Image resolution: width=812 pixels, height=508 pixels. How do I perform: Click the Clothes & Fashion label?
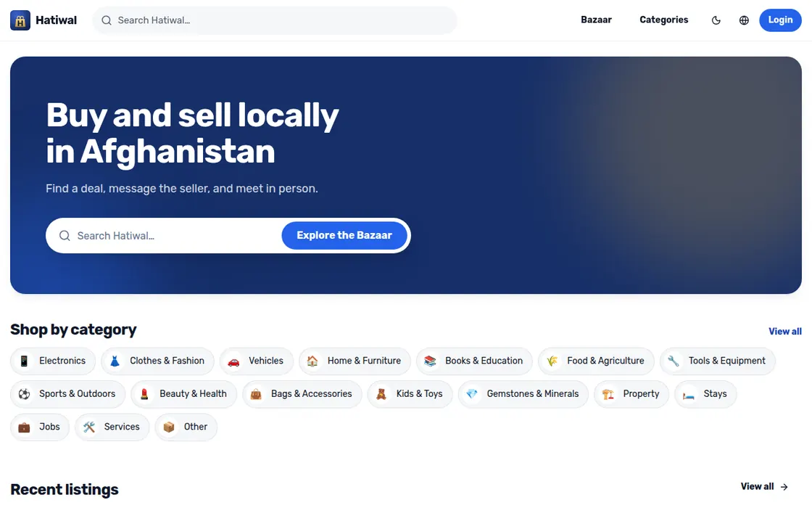click(x=167, y=361)
